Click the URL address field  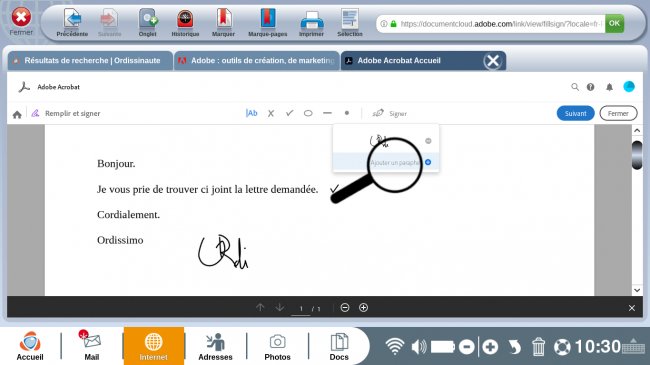click(491, 24)
